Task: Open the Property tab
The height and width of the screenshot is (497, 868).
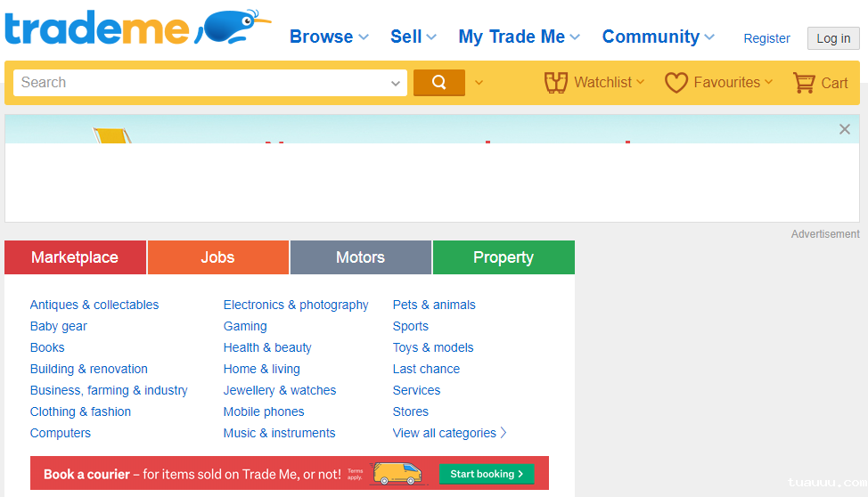Action: 503,257
